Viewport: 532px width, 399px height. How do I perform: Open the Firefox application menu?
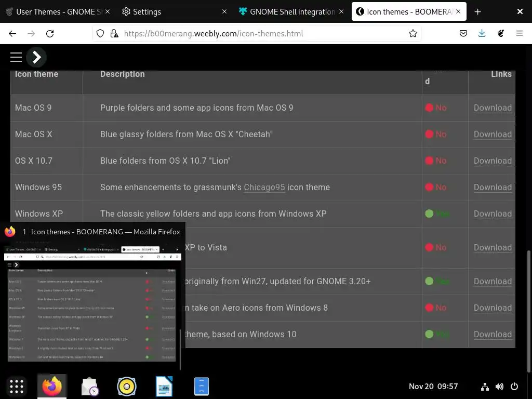pos(520,33)
